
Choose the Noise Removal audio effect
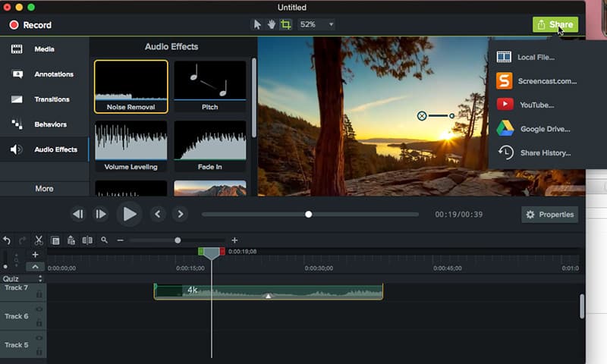pos(131,86)
